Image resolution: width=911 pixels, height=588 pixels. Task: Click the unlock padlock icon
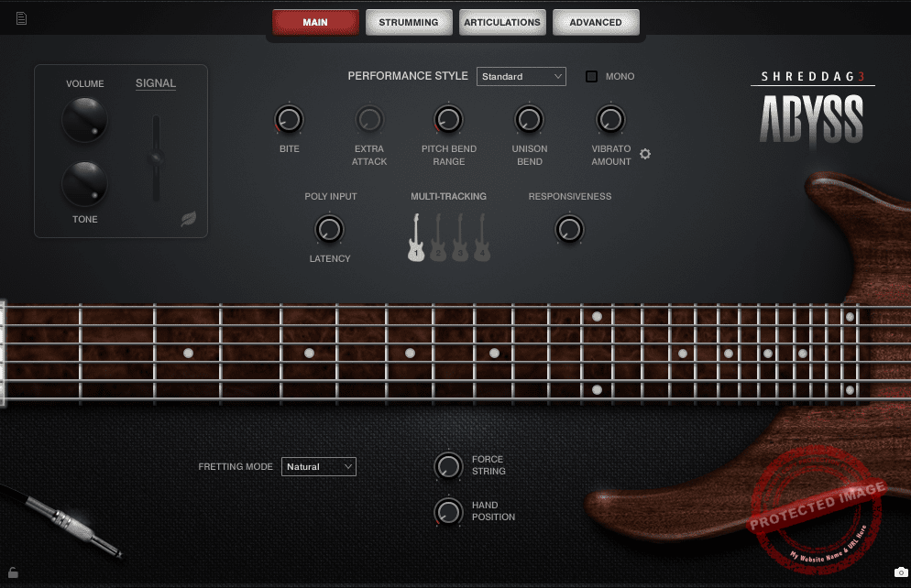point(14,573)
